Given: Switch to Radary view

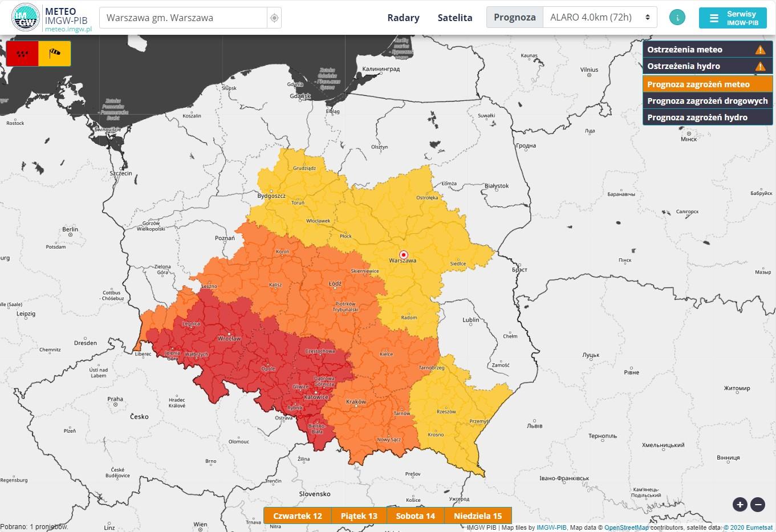Looking at the screenshot, I should click(403, 18).
